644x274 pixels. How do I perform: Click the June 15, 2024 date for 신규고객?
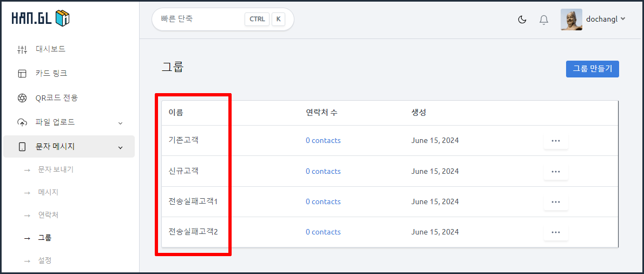(x=435, y=171)
